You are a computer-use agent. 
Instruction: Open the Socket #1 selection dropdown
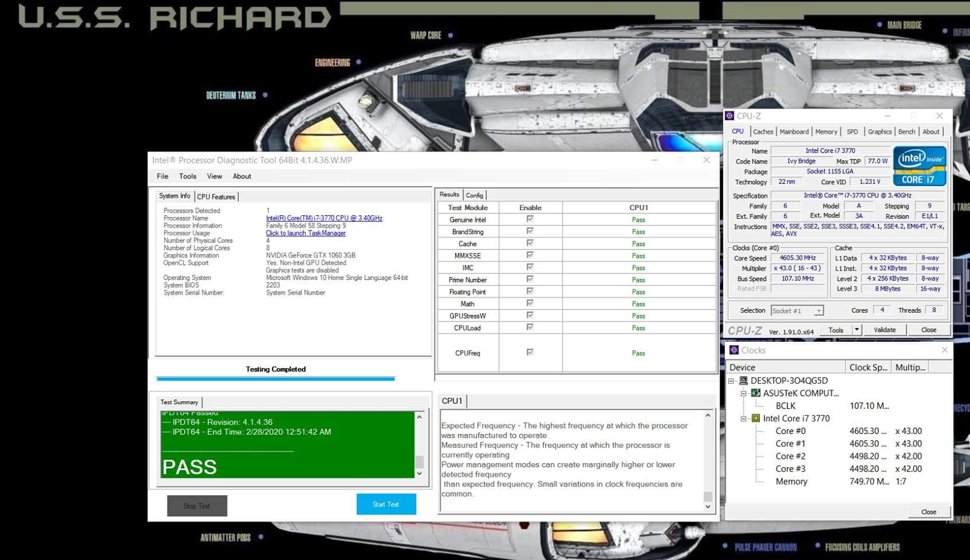coord(819,310)
